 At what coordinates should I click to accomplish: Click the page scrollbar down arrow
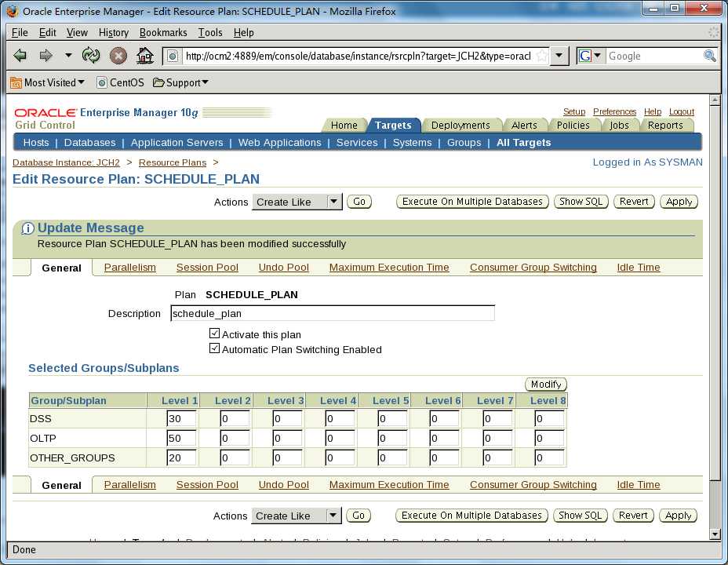(715, 534)
